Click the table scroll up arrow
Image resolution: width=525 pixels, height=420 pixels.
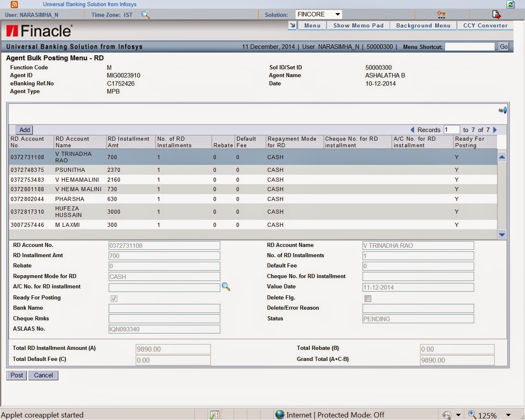click(502, 157)
